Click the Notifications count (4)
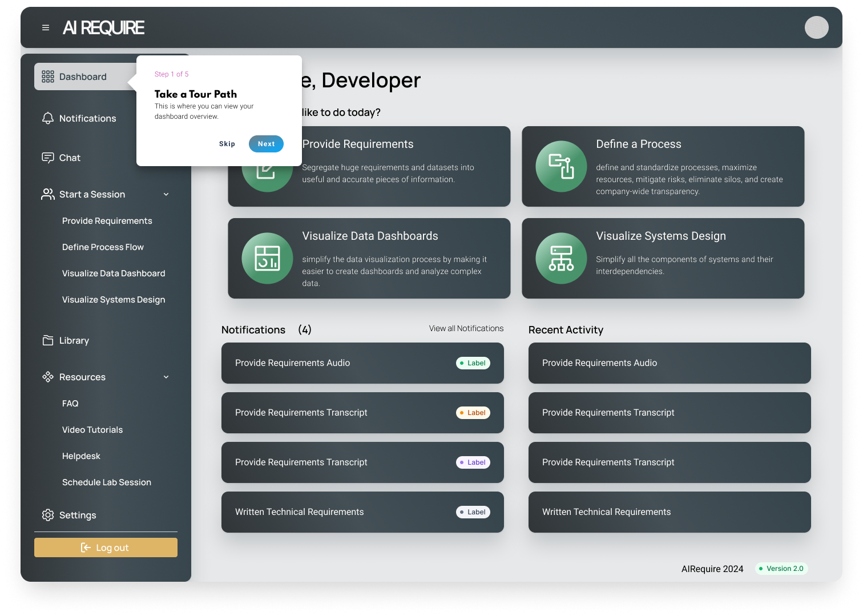 pos(305,329)
